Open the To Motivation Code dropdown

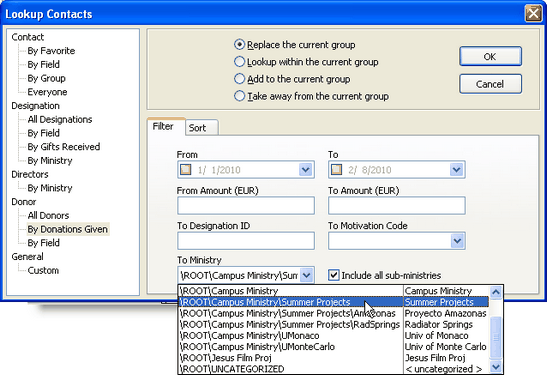(x=457, y=241)
